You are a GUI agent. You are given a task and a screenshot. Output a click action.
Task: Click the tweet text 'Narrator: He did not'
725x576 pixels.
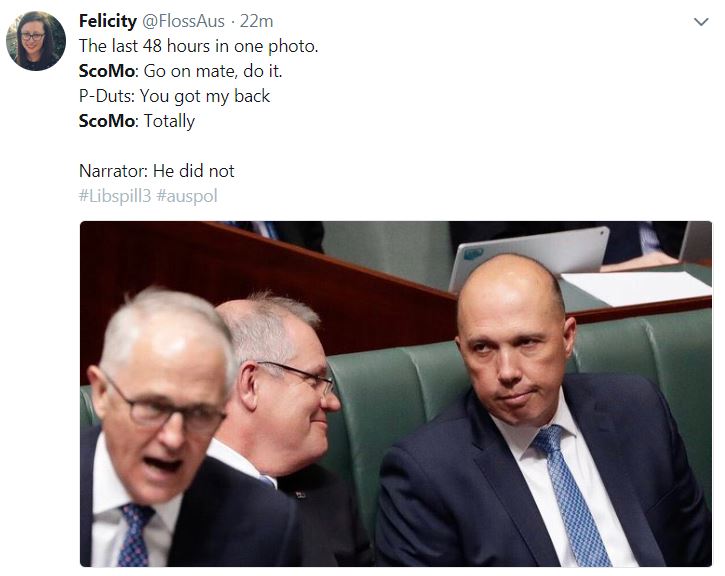[x=157, y=171]
